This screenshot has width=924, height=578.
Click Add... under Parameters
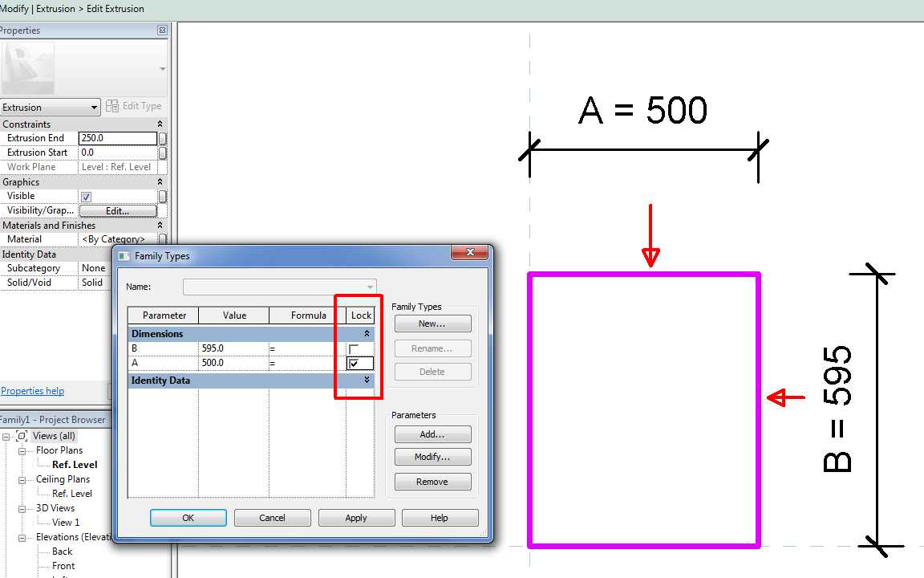pyautogui.click(x=432, y=434)
